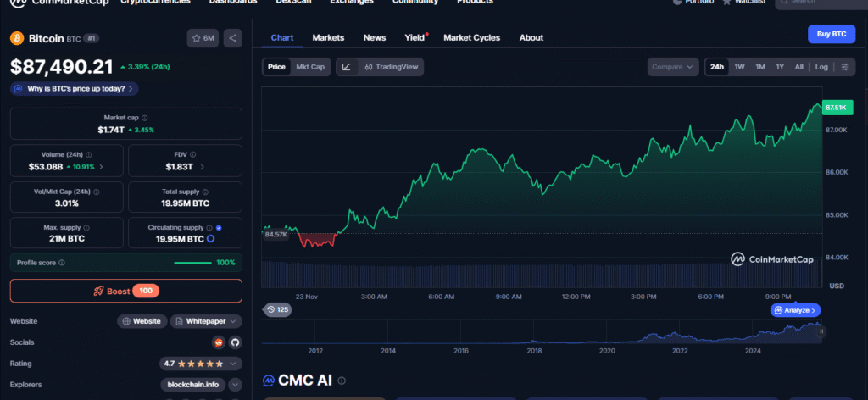
Task: Open the Compare dropdown
Action: point(674,67)
